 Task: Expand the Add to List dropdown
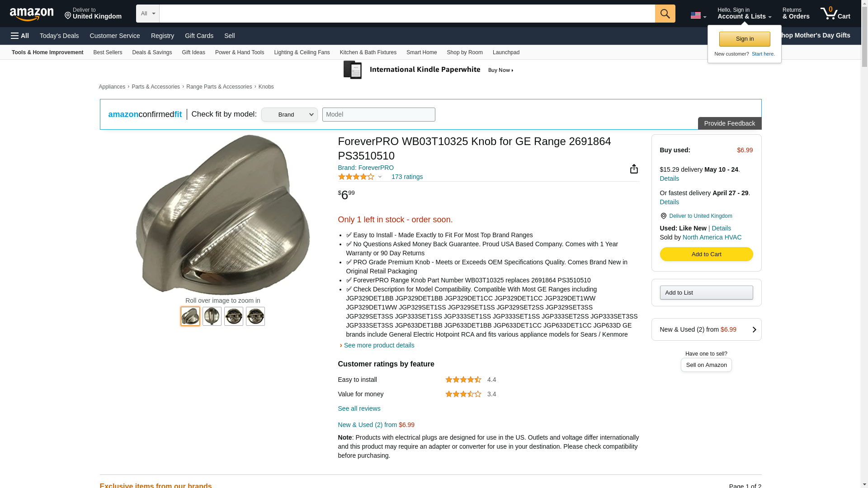click(x=706, y=293)
